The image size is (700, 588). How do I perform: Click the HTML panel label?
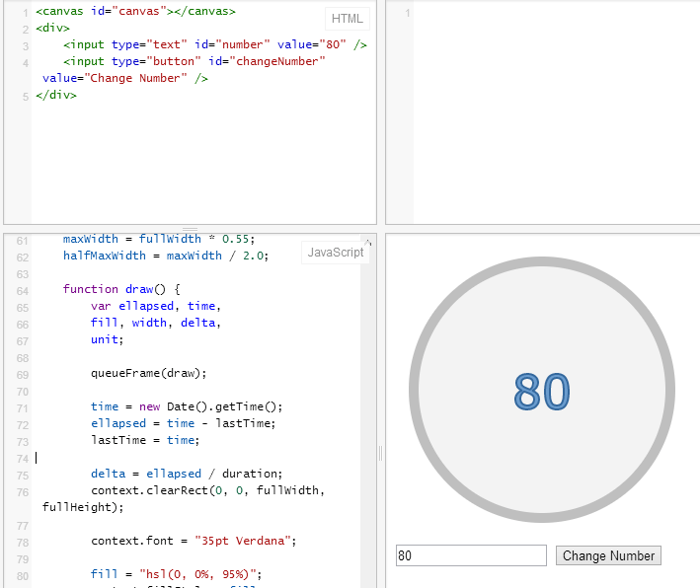(x=347, y=19)
